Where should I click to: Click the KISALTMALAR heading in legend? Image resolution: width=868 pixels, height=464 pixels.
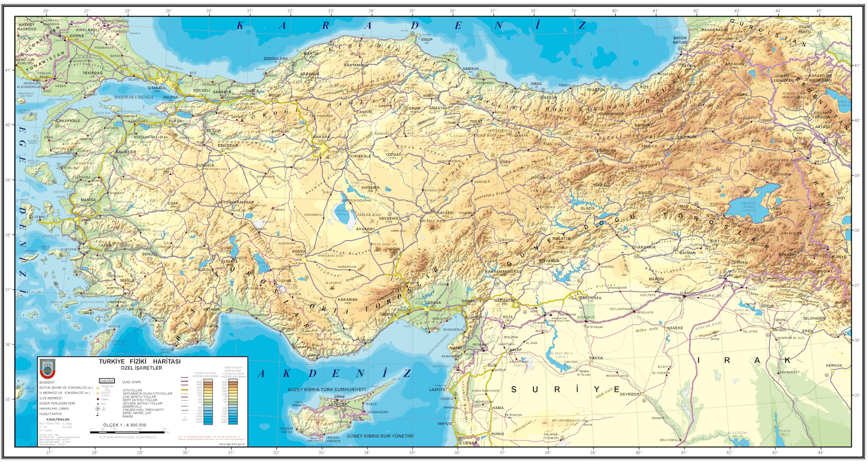58,420
